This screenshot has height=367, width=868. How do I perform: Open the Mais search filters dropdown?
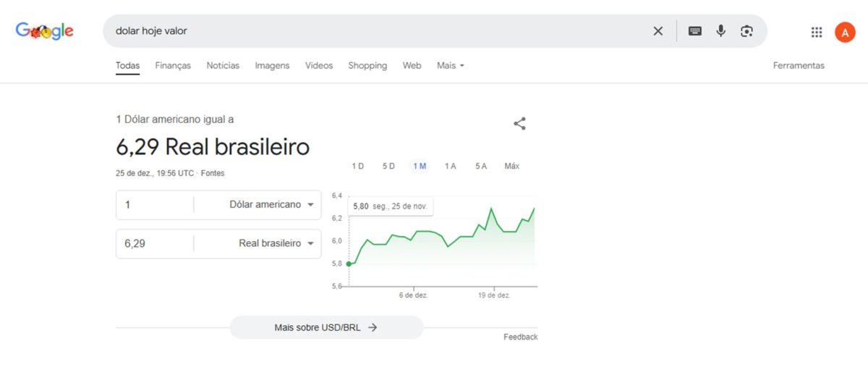(450, 65)
